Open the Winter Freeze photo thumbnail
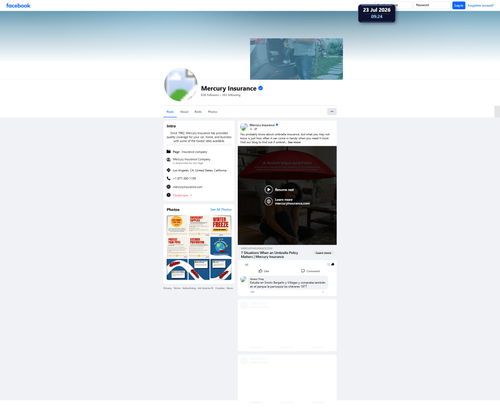Viewport: 500px width, 411px height. click(221, 225)
